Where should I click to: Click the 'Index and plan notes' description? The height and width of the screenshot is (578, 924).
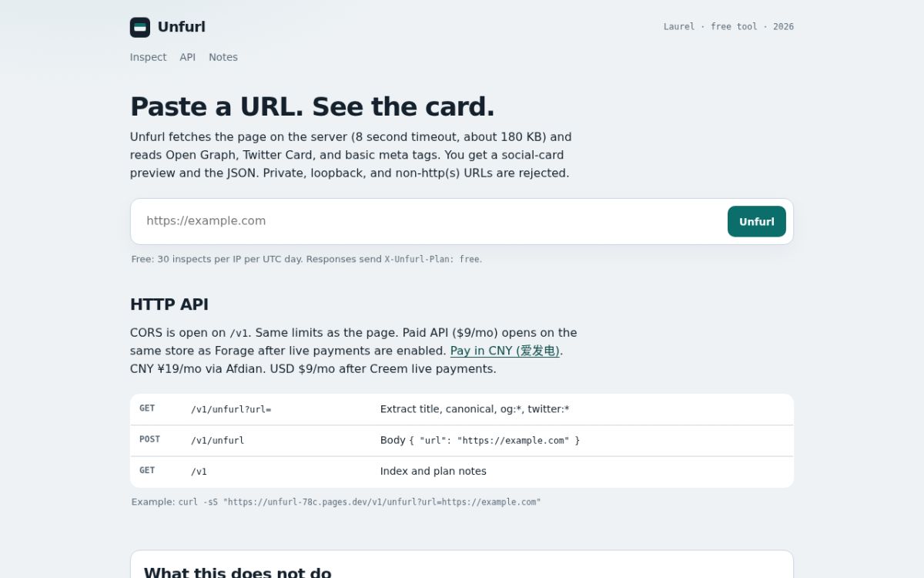click(x=434, y=471)
